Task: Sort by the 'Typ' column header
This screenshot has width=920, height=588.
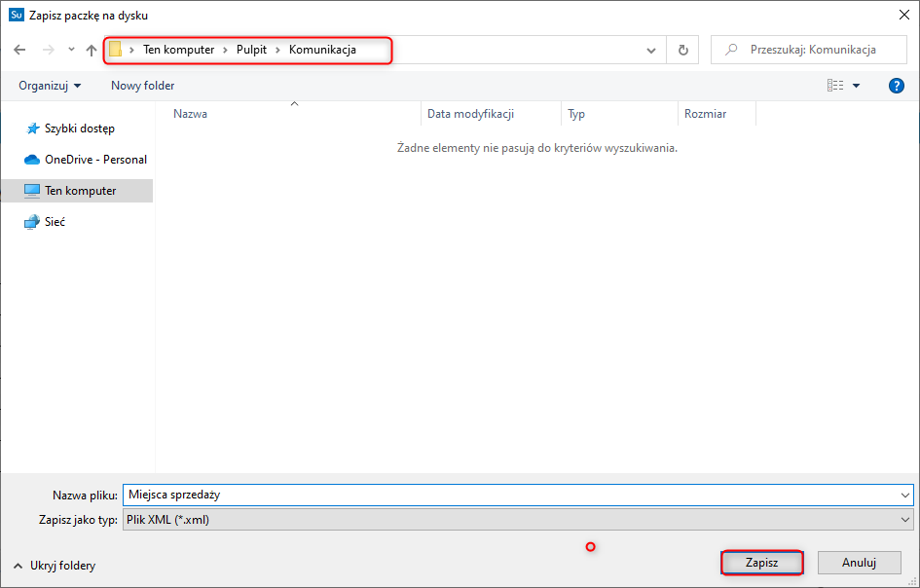Action: (x=619, y=114)
